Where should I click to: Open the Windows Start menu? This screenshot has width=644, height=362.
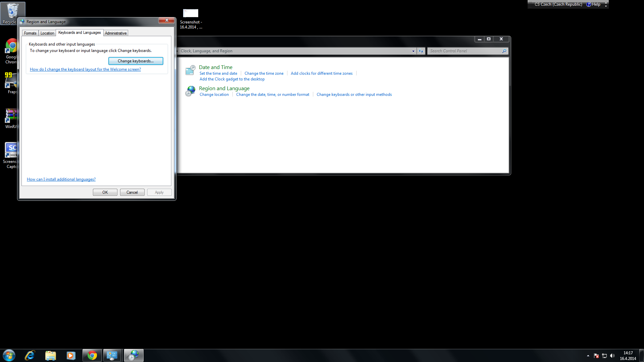tap(9, 355)
